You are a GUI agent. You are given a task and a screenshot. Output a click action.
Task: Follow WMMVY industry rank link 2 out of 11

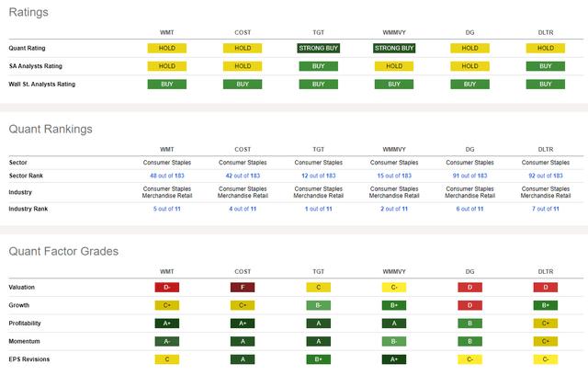pos(394,209)
